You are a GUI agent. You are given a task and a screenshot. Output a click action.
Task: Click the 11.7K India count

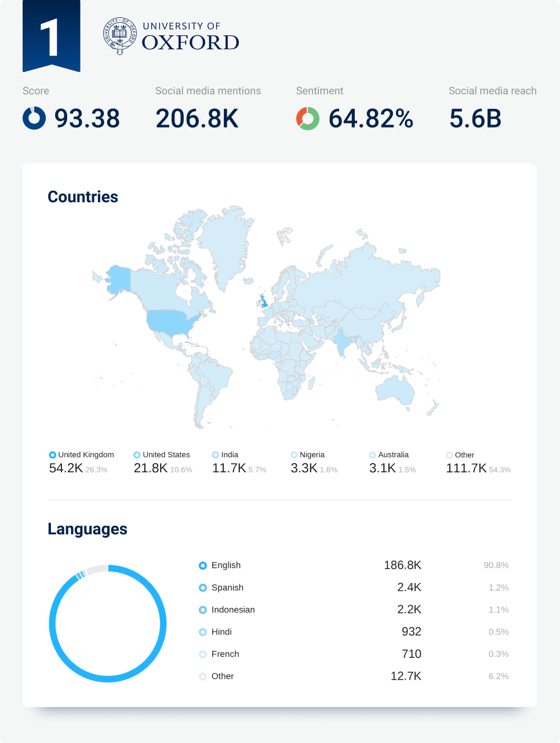point(229,468)
